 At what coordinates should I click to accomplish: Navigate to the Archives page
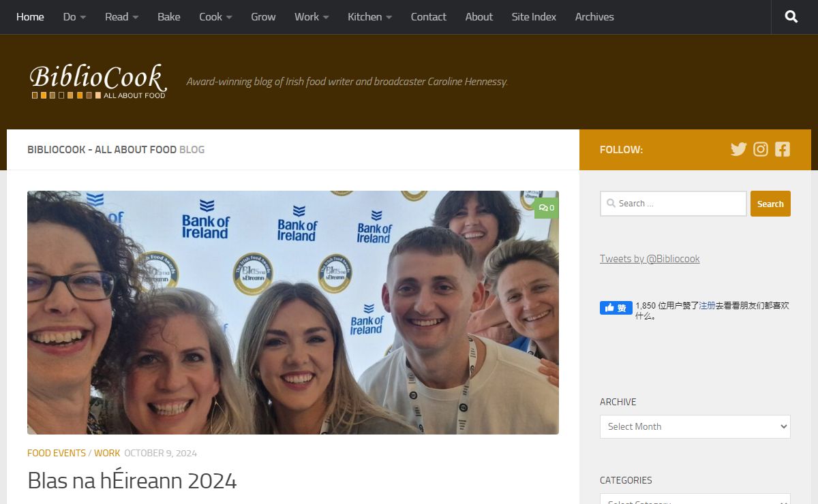click(594, 17)
